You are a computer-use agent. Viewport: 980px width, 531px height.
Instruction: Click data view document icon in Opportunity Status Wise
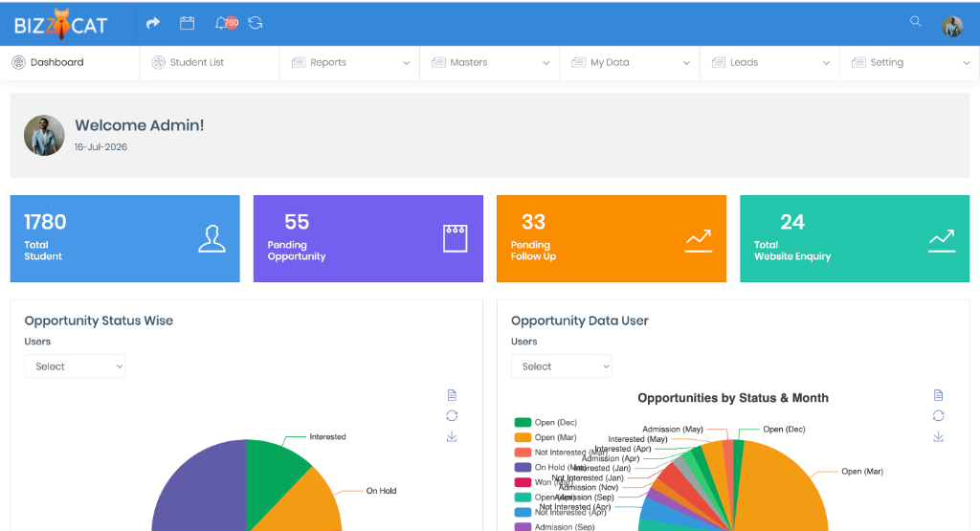tap(452, 395)
